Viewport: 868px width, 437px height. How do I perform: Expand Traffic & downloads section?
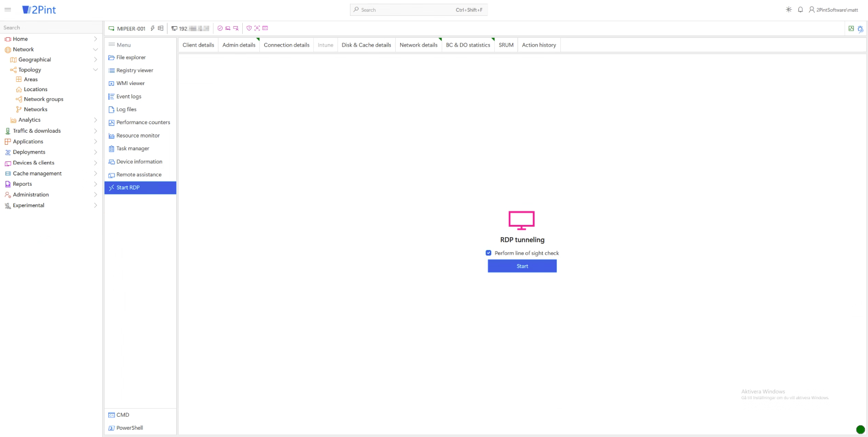click(95, 131)
